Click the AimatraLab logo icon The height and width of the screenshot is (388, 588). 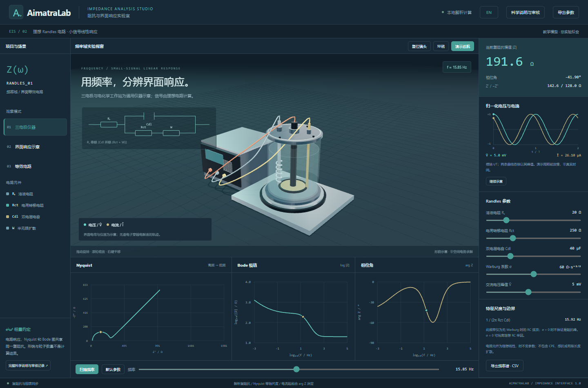point(16,13)
